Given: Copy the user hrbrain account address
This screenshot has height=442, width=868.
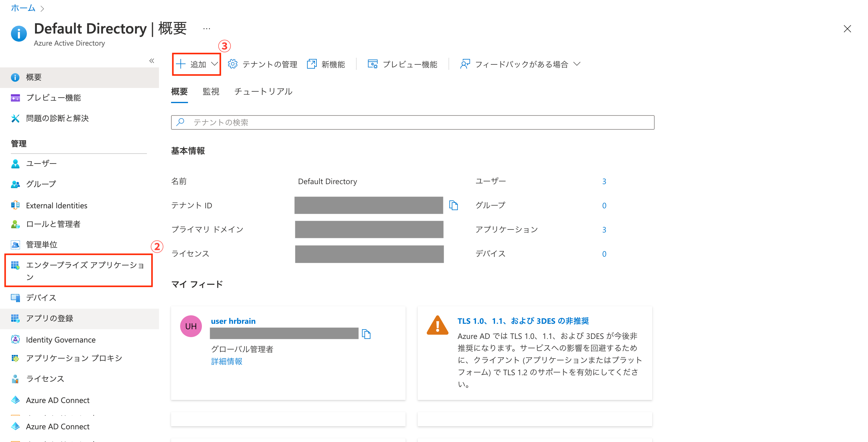Looking at the screenshot, I should point(366,334).
